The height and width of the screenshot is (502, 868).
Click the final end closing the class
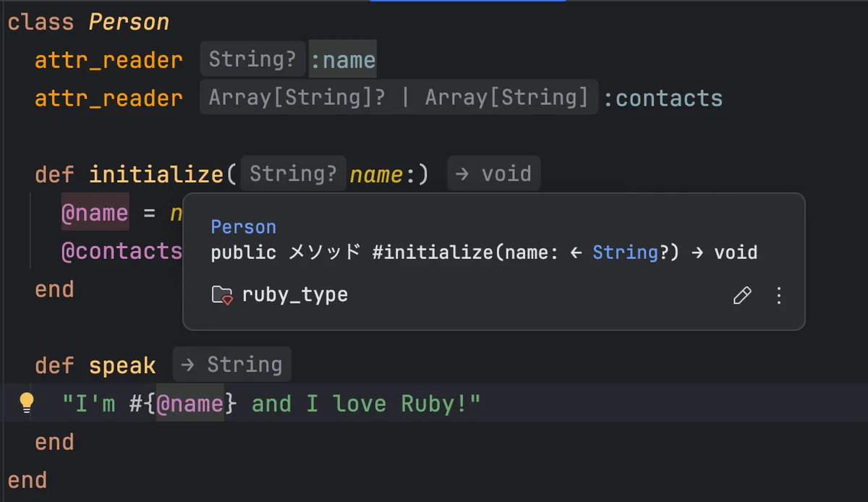[x=27, y=480]
